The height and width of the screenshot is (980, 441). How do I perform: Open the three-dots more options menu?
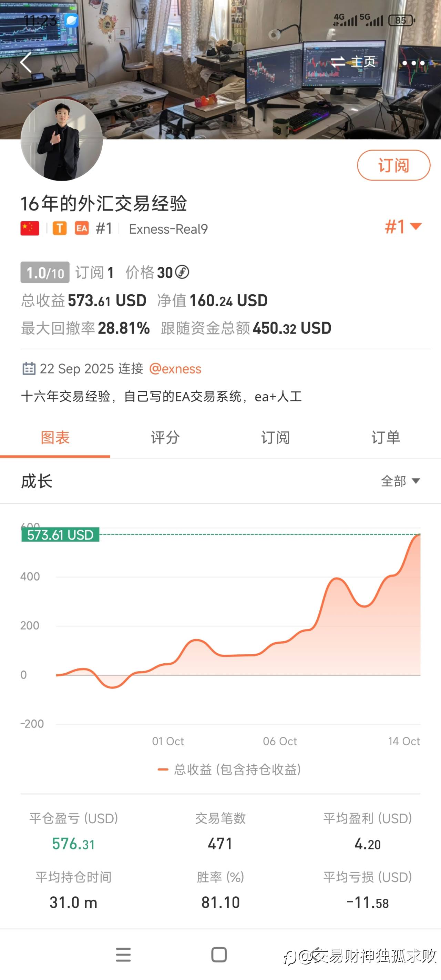point(413,63)
